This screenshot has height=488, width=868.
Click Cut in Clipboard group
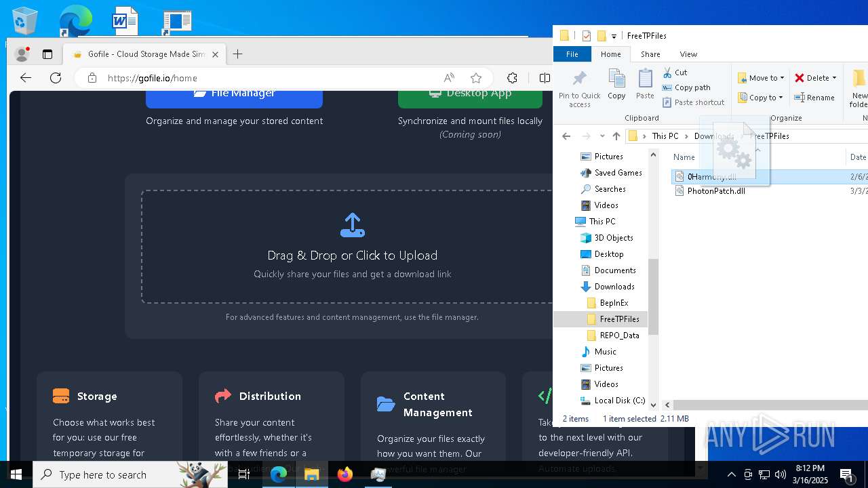pyautogui.click(x=675, y=73)
